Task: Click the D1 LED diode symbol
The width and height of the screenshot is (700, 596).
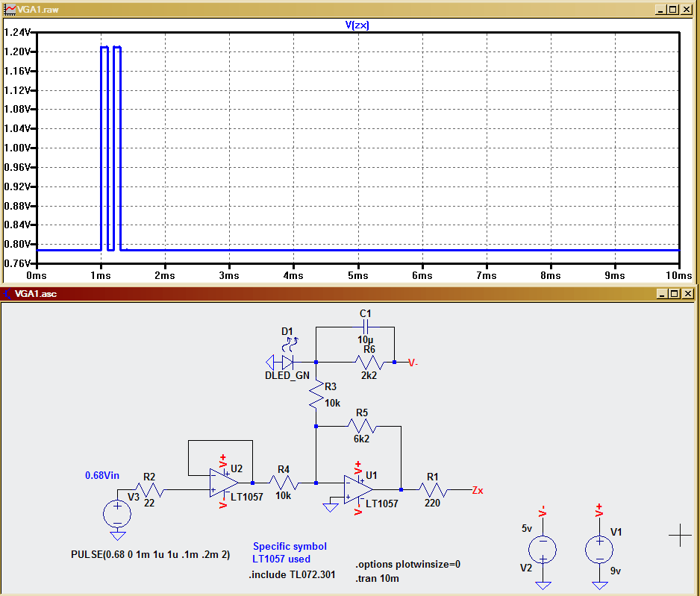Action: [288, 362]
